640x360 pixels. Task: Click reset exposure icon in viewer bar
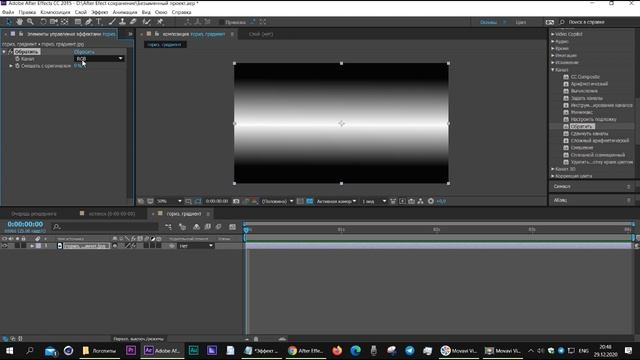[x=431, y=201]
